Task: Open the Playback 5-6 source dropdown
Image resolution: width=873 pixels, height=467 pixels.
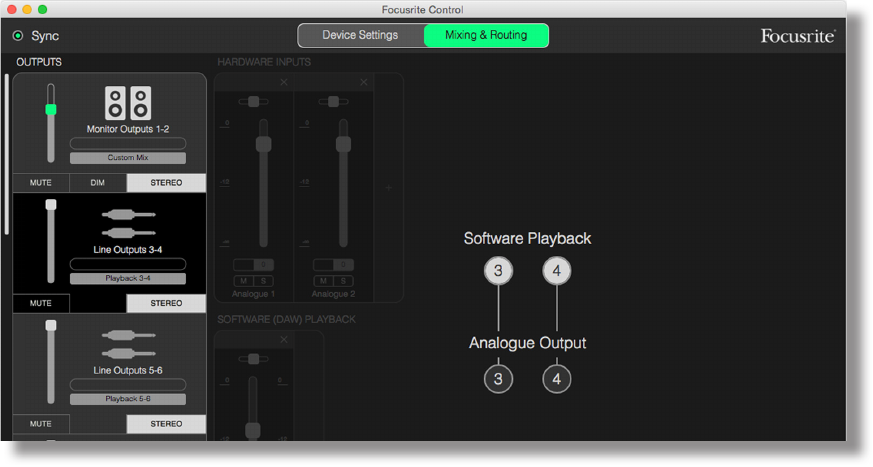Action: click(128, 399)
